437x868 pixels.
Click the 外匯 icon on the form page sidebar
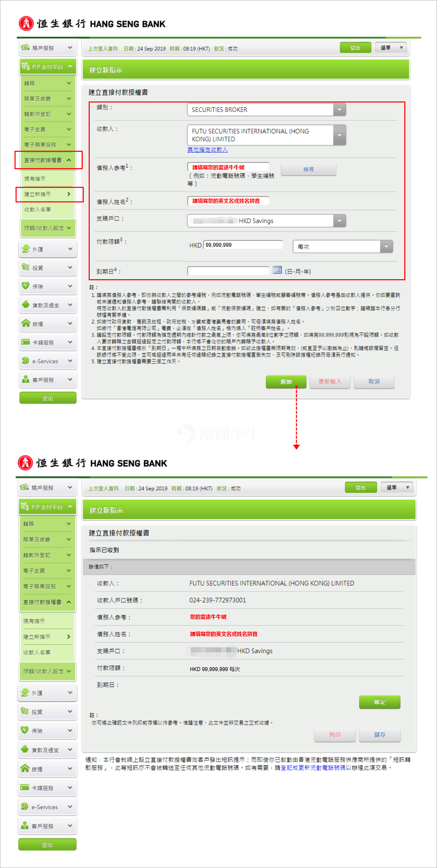(x=26, y=249)
